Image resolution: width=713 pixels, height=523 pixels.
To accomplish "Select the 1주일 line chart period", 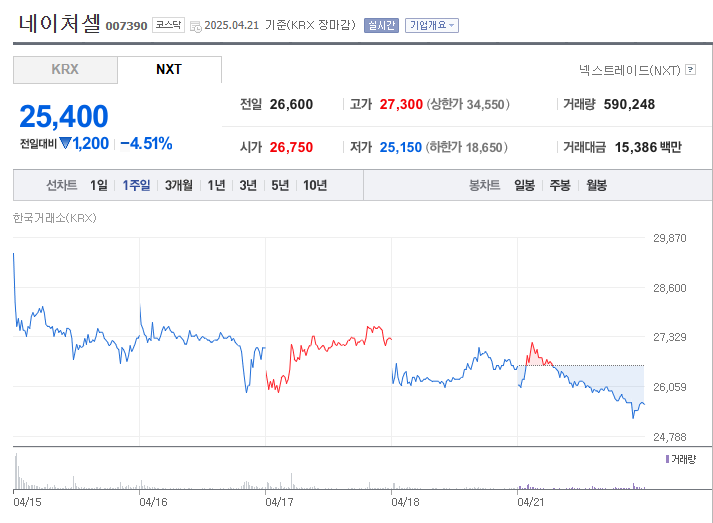I will pos(136,185).
